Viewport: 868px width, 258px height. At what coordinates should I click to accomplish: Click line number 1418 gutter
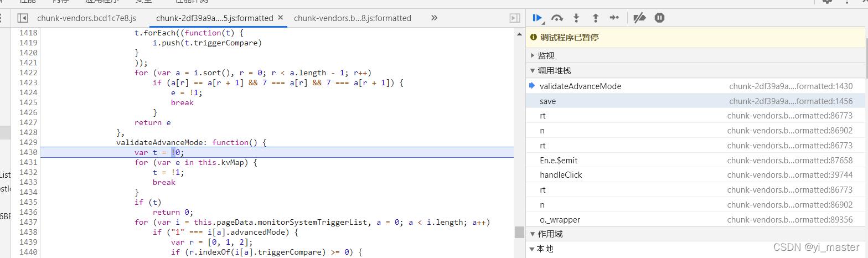pyautogui.click(x=28, y=33)
